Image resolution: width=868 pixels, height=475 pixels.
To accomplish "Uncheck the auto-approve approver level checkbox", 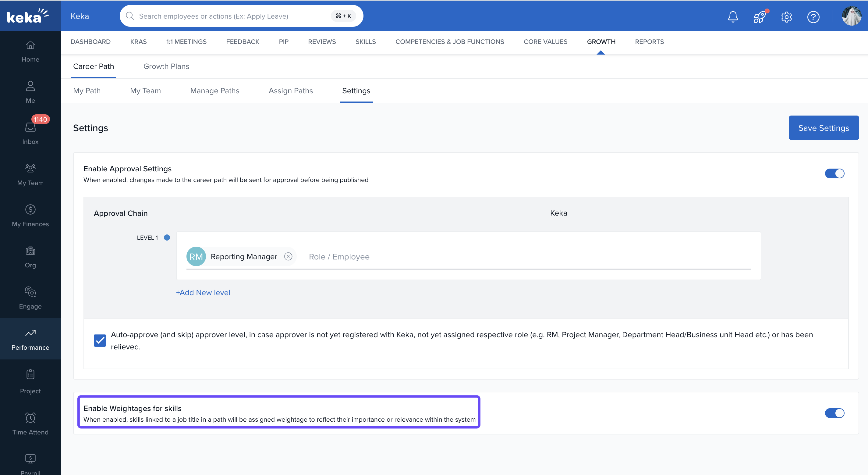I will click(100, 340).
